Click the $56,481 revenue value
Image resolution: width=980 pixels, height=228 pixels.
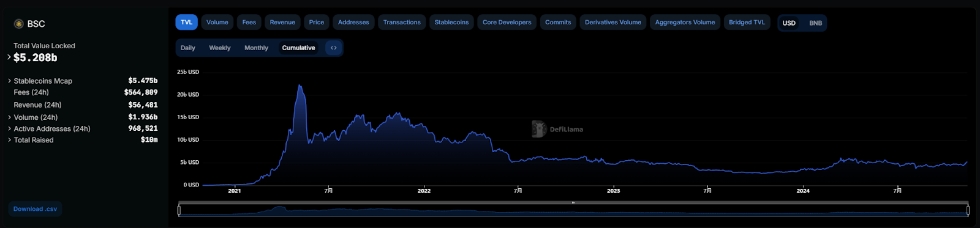pyautogui.click(x=143, y=105)
